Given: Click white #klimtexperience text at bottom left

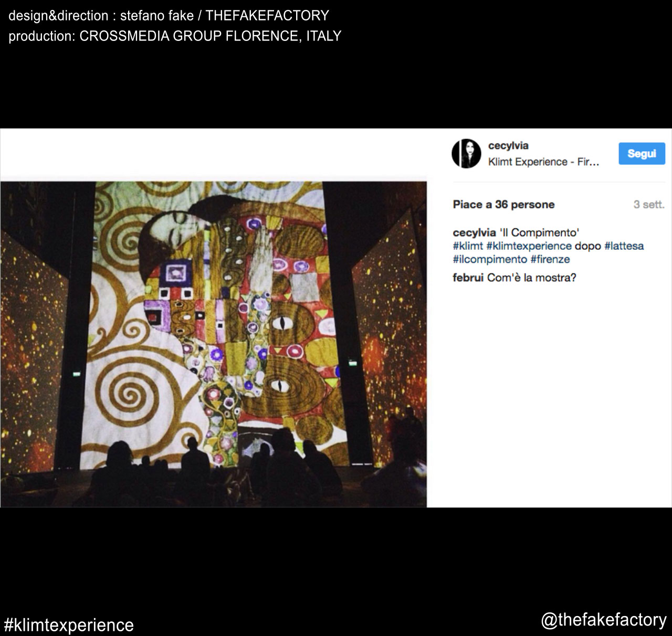Looking at the screenshot, I should pos(69,625).
